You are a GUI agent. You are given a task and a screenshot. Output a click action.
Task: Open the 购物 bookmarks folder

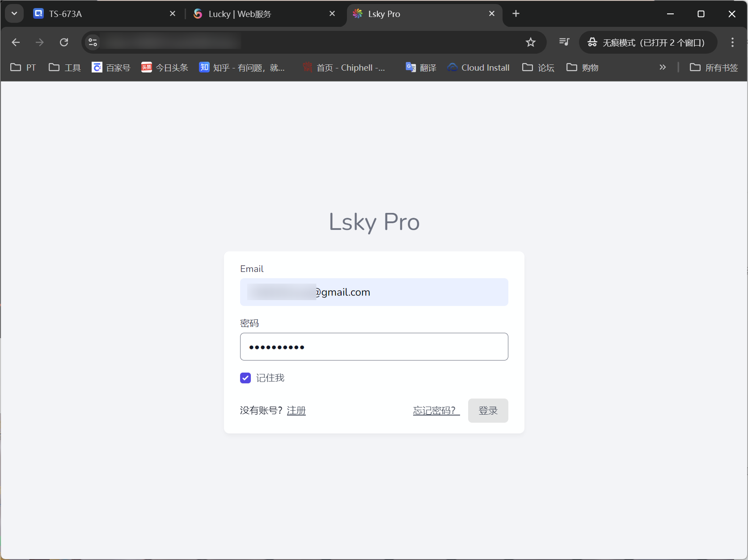[583, 68]
